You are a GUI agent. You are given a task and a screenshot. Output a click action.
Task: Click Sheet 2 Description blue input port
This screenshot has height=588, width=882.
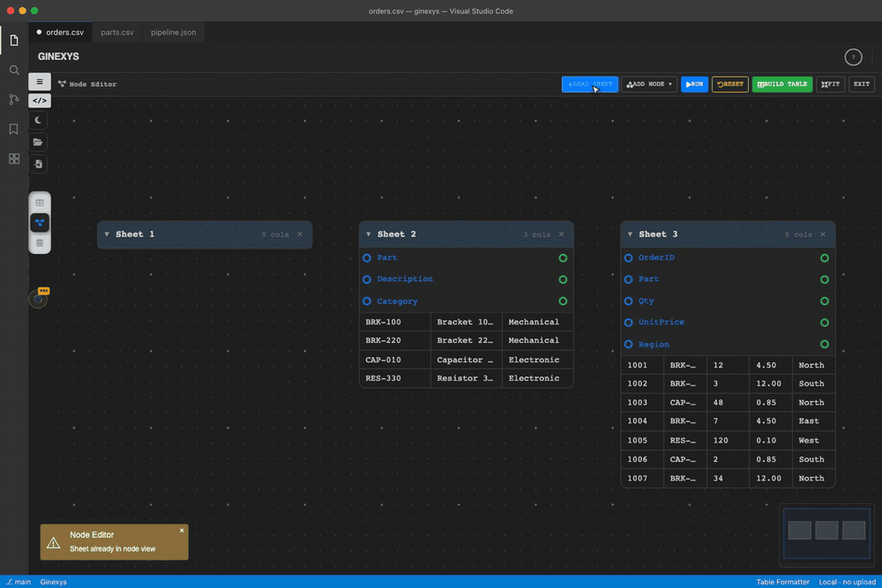(x=367, y=279)
